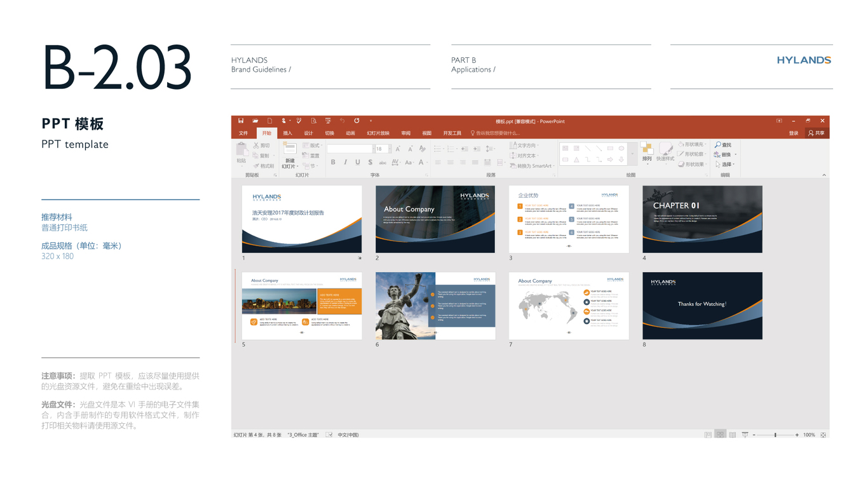
Task: Open Shape Fill dropdown (形状填充)
Action: pyautogui.click(x=691, y=144)
